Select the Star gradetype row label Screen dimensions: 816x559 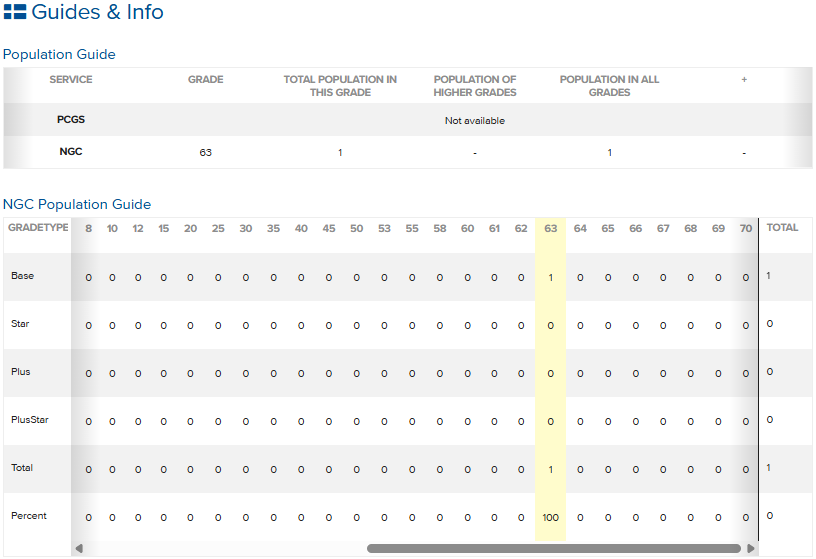point(20,324)
